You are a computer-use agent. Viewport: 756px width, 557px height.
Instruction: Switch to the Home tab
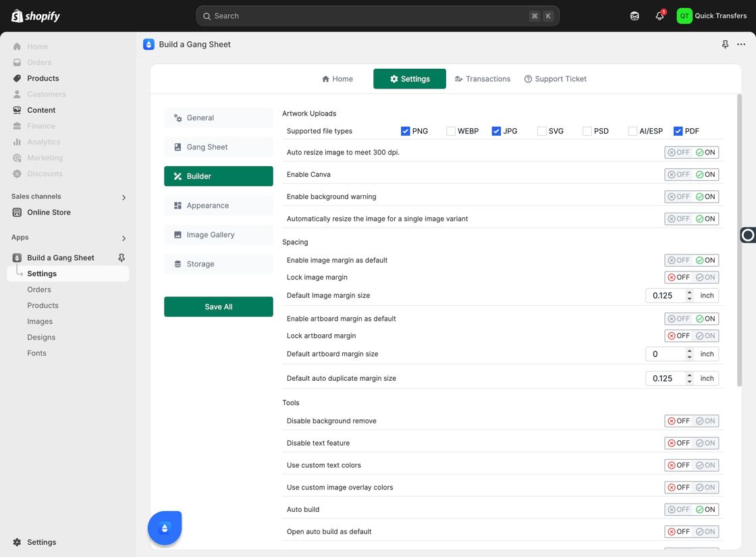[x=337, y=79]
